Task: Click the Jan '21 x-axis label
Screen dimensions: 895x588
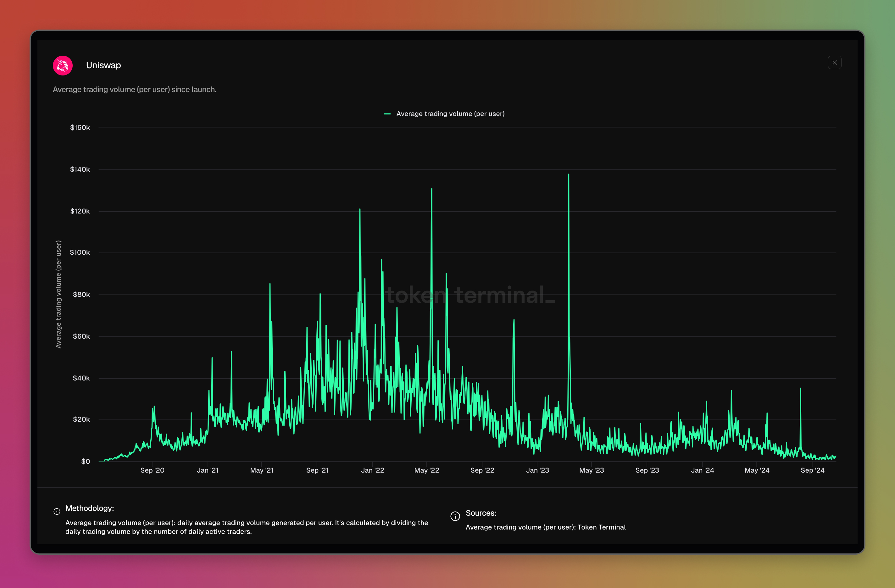Action: 208,470
